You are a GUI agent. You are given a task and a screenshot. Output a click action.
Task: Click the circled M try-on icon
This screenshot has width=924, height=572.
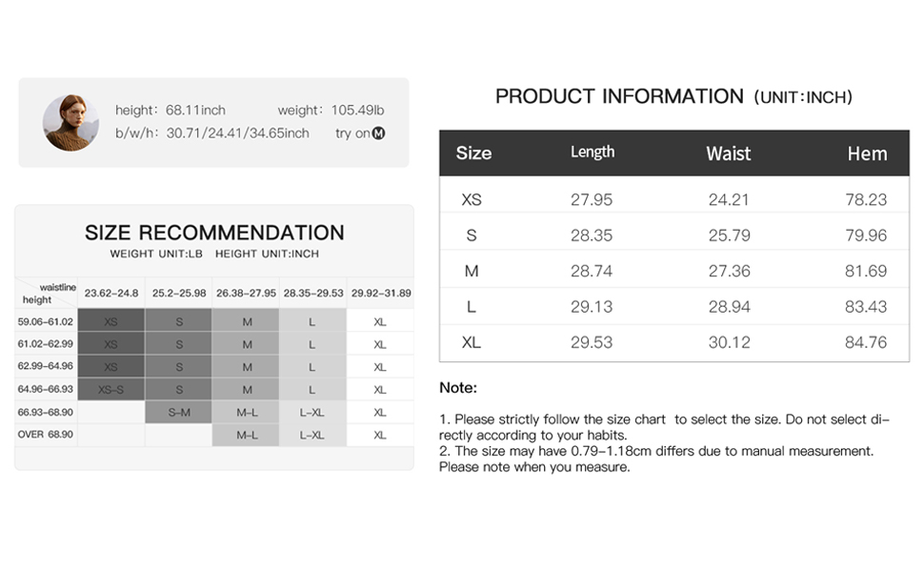coord(378,133)
